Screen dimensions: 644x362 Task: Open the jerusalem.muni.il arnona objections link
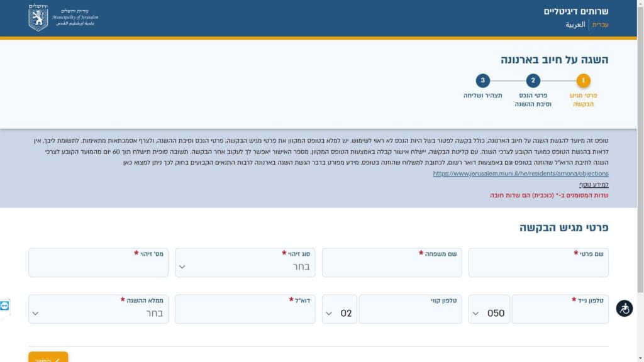click(x=521, y=173)
